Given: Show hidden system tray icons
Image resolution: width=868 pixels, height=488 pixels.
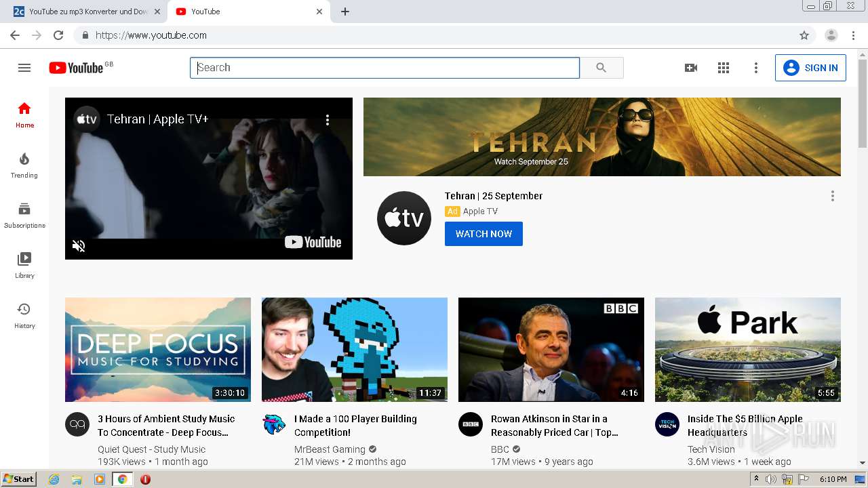Looking at the screenshot, I should 756,479.
